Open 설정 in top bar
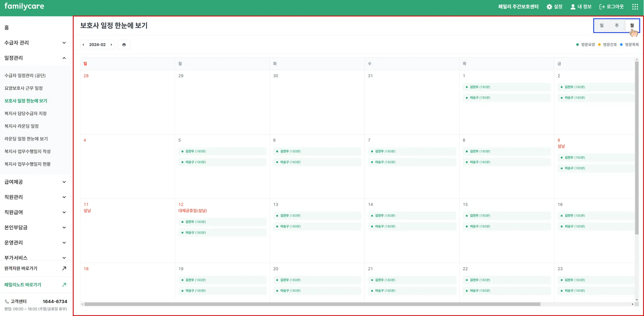Screen dimensions: 644x316 tap(554, 7)
